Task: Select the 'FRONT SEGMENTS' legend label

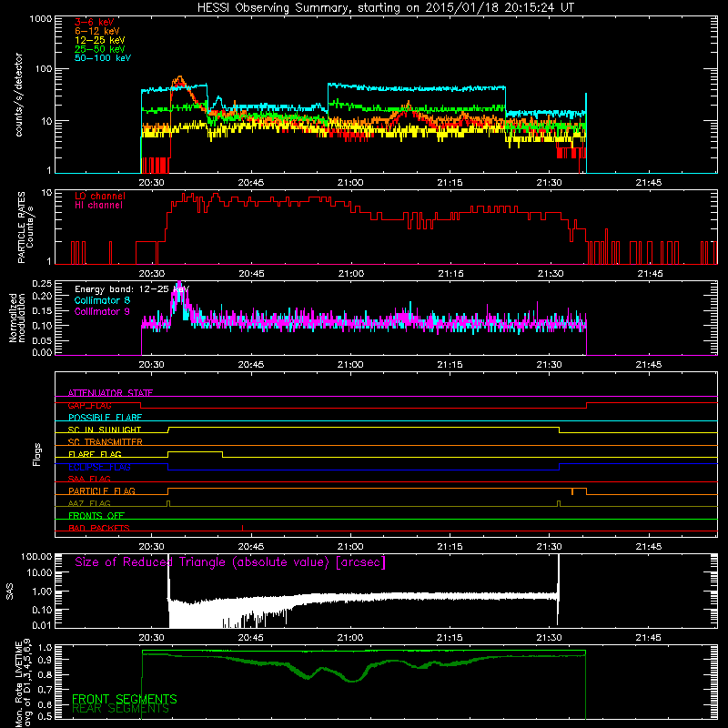Action: (125, 699)
